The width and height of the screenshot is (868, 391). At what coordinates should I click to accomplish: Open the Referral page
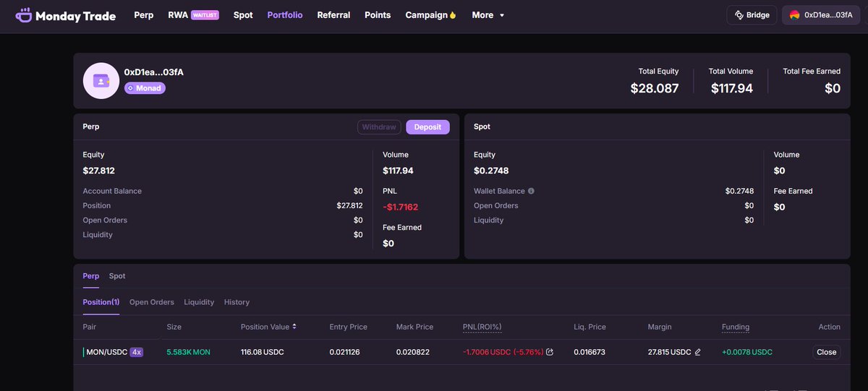(333, 15)
